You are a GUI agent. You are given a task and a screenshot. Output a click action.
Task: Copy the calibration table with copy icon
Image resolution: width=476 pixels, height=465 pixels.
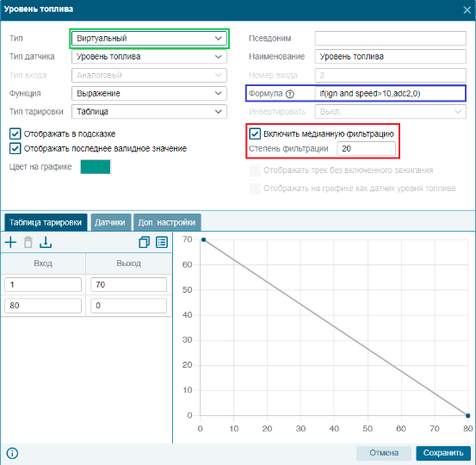pos(145,242)
